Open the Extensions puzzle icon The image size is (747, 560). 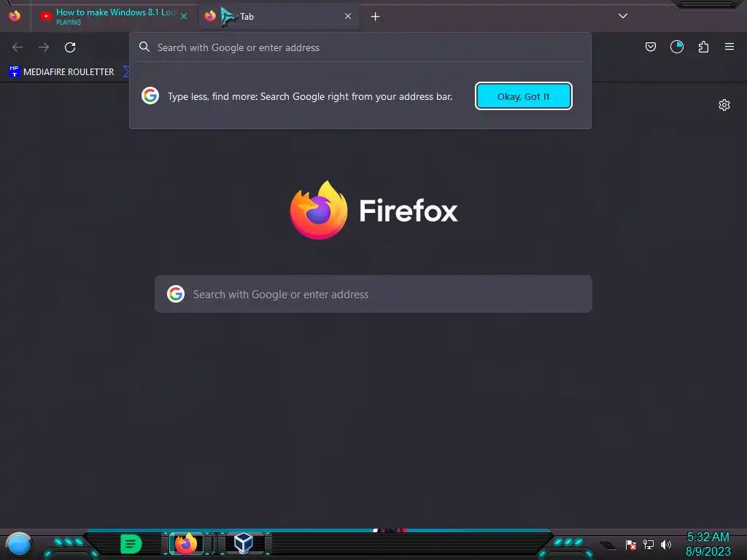pos(703,47)
